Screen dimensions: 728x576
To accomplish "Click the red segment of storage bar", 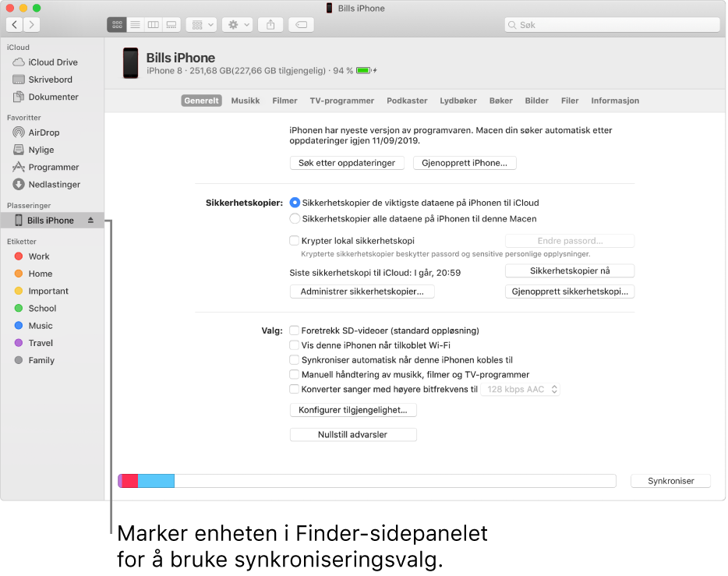I will point(130,481).
